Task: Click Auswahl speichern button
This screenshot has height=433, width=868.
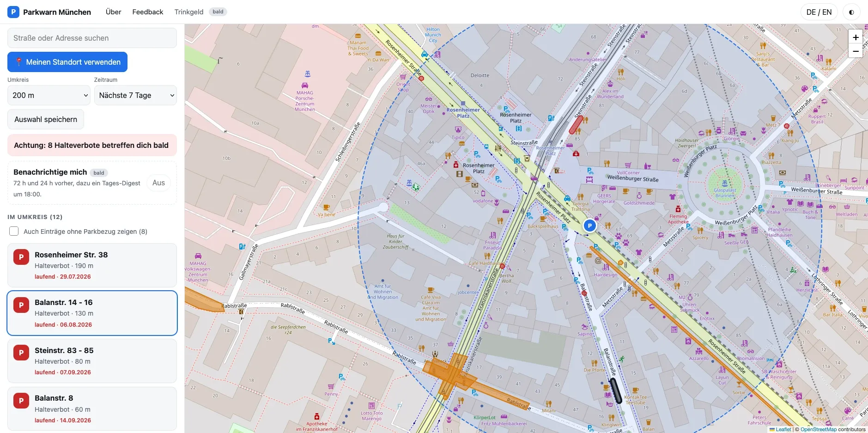Action: pos(46,119)
